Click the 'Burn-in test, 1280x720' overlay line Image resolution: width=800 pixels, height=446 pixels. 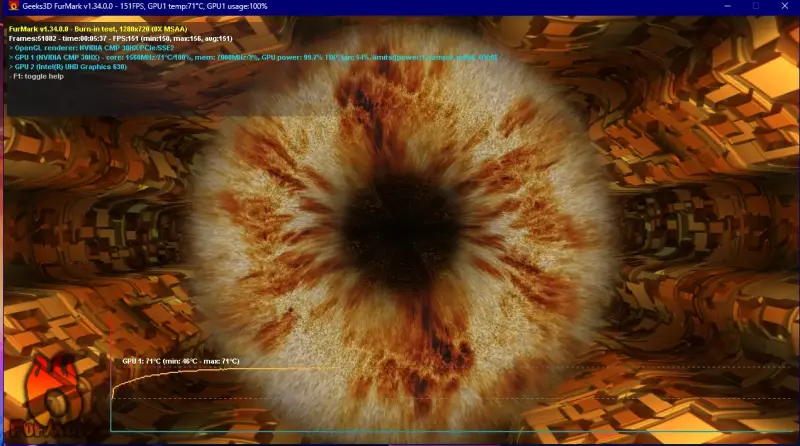coord(110,29)
